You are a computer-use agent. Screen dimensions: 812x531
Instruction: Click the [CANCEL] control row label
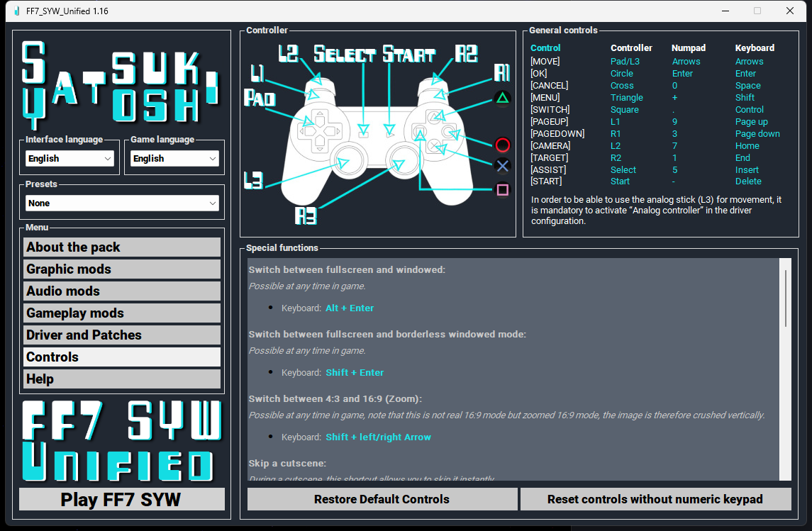tap(549, 85)
